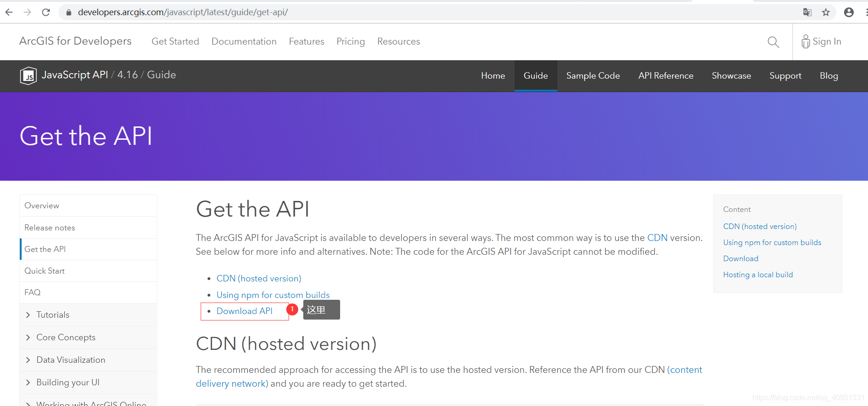868x406 pixels.
Task: Open the Support tab
Action: pyautogui.click(x=785, y=76)
